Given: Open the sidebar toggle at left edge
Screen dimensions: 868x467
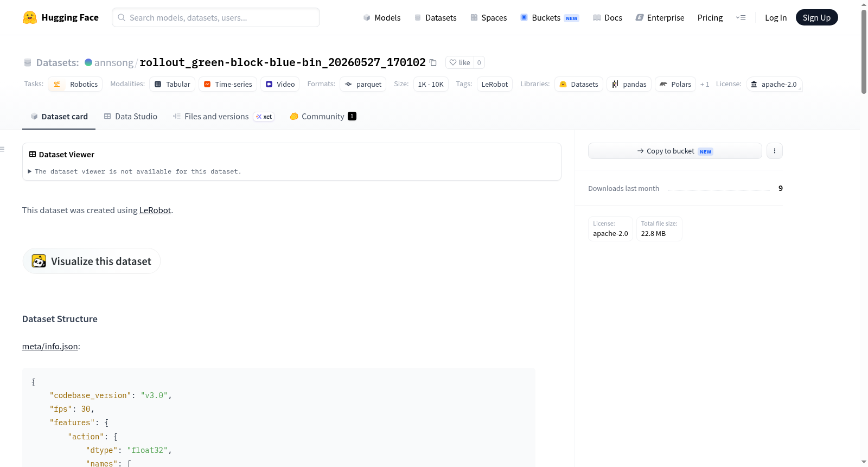Looking at the screenshot, I should point(3,149).
